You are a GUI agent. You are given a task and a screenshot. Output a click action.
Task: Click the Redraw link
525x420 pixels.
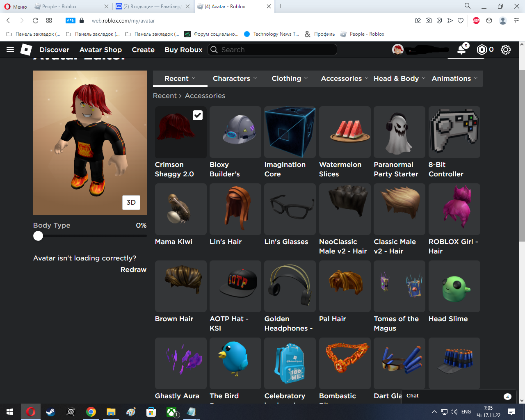133,269
